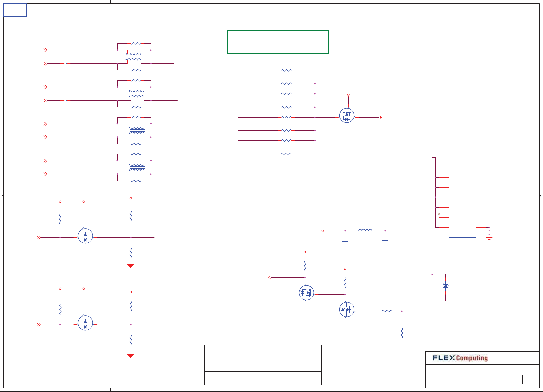This screenshot has height=392, width=543.
Task: Select the Zener diode symbol
Action: (446, 286)
